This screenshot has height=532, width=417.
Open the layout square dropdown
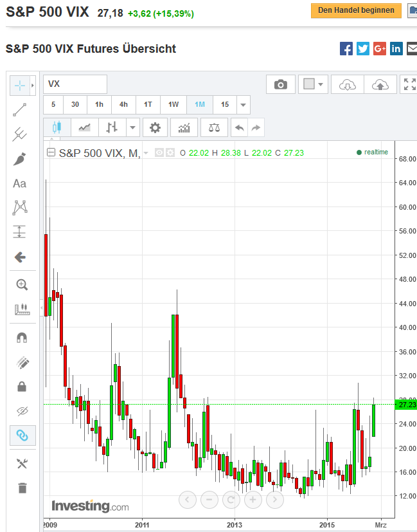[x=313, y=84]
